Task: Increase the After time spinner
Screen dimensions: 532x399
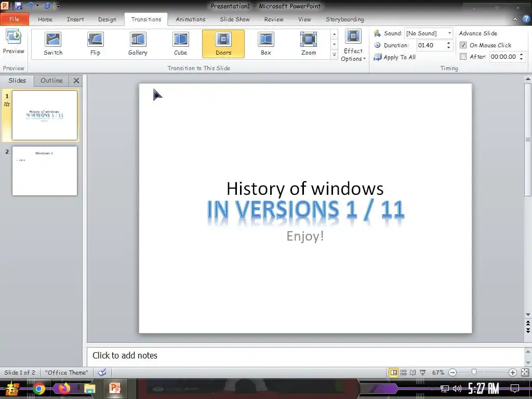Action: click(522, 54)
